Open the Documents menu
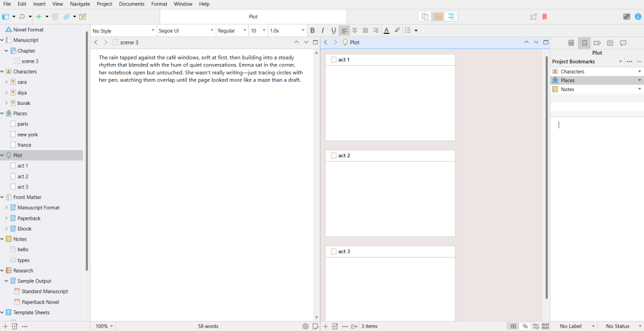The width and height of the screenshot is (644, 331). [131, 4]
